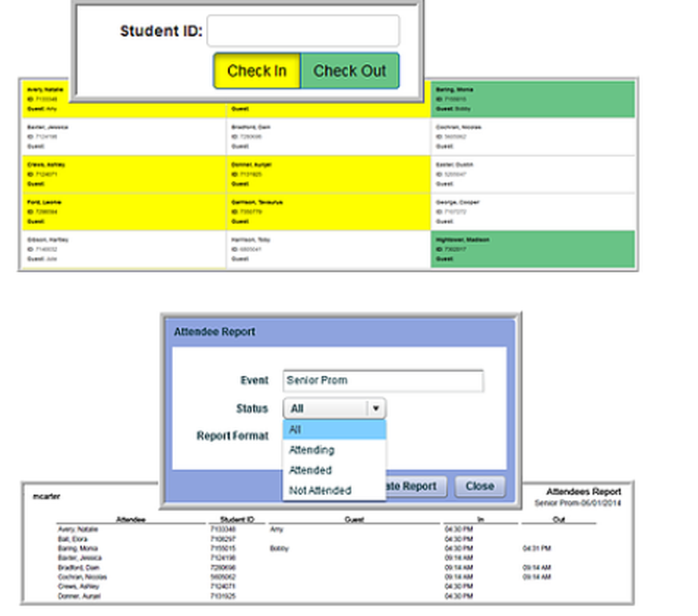The image size is (698, 616).
Task: Click the Status dropdown arrow
Action: (x=376, y=409)
